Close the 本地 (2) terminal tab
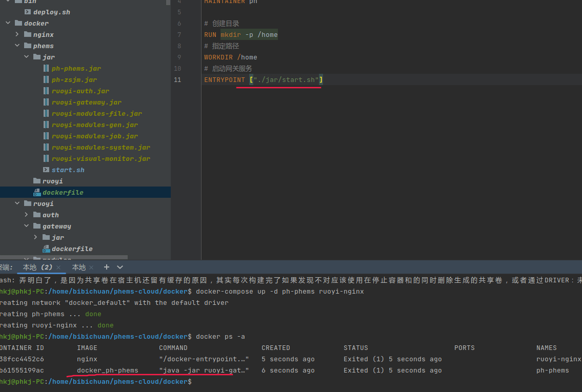The height and width of the screenshot is (392, 582). (58, 267)
